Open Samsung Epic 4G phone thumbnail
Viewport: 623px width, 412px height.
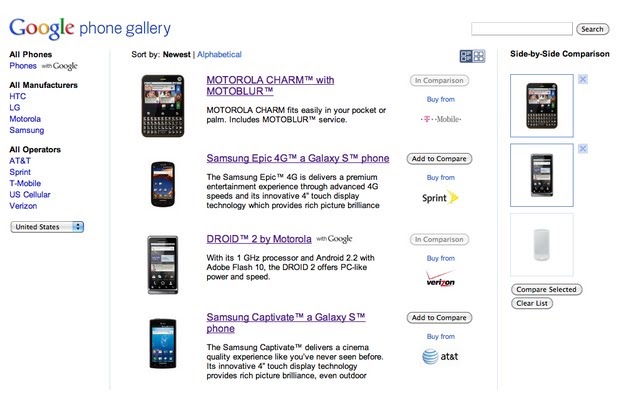[163, 182]
